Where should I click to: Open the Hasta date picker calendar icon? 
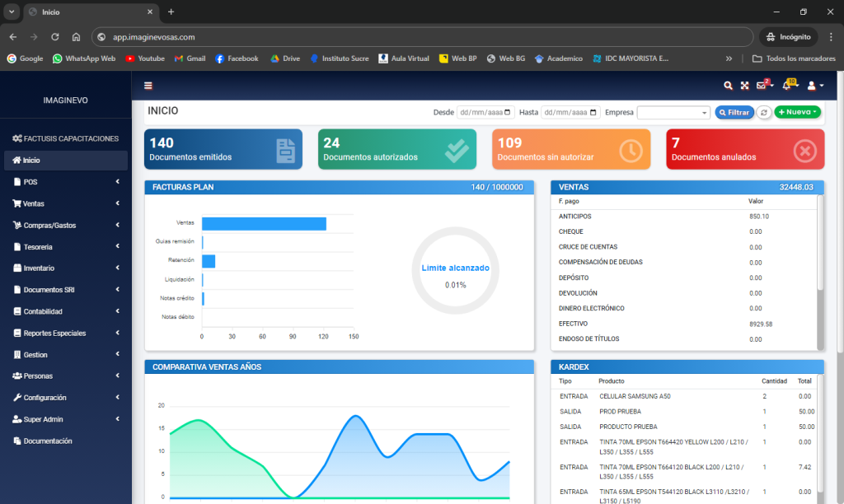592,113
